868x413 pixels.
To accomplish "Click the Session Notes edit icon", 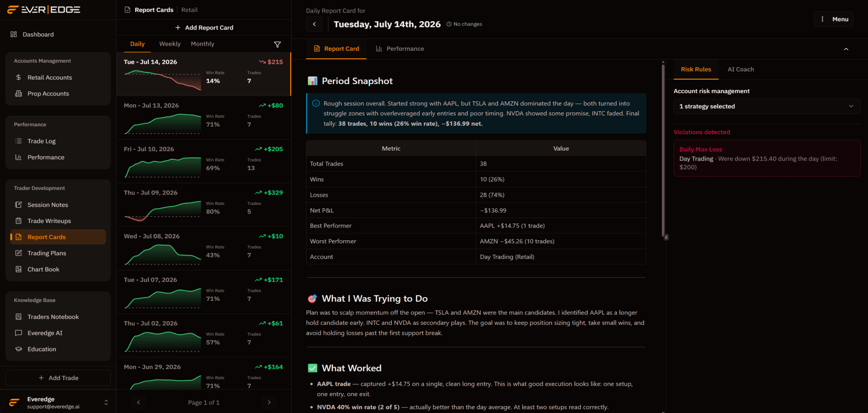I will click(19, 205).
